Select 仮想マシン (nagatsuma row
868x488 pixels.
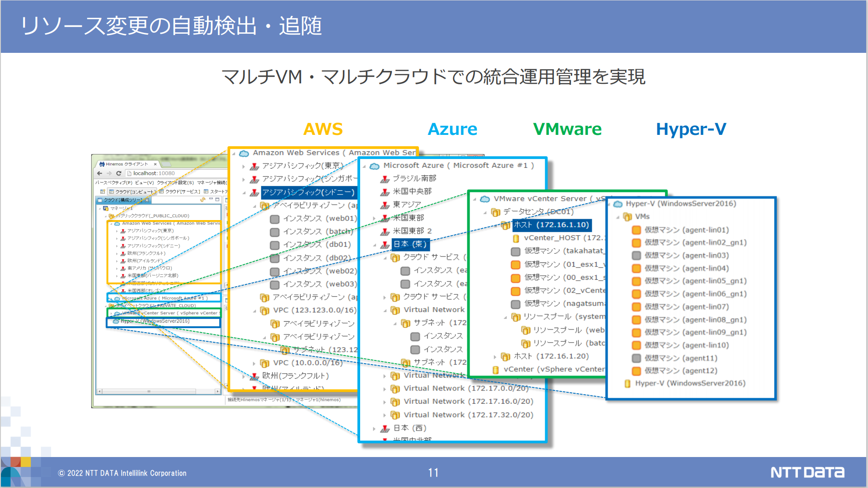point(564,303)
